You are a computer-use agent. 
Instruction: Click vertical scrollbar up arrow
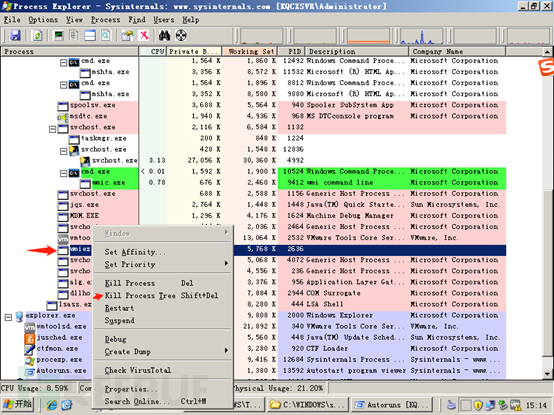click(547, 52)
